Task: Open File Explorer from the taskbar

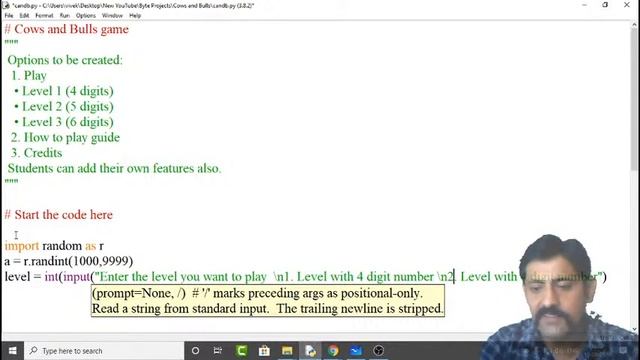Action: click(x=287, y=351)
